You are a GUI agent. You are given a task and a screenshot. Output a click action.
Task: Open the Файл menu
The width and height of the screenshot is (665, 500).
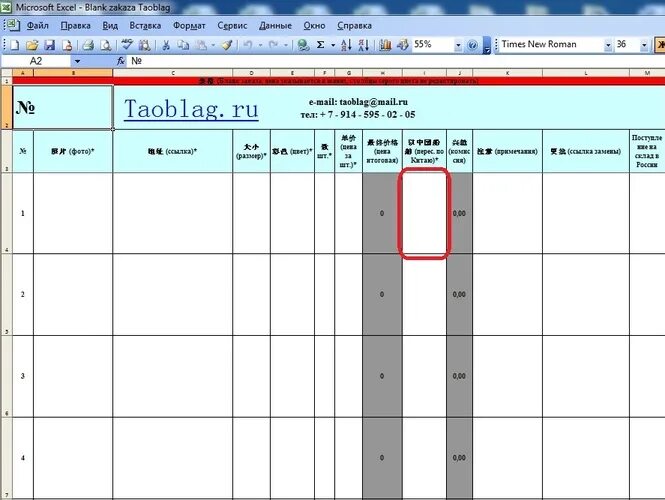click(x=37, y=26)
